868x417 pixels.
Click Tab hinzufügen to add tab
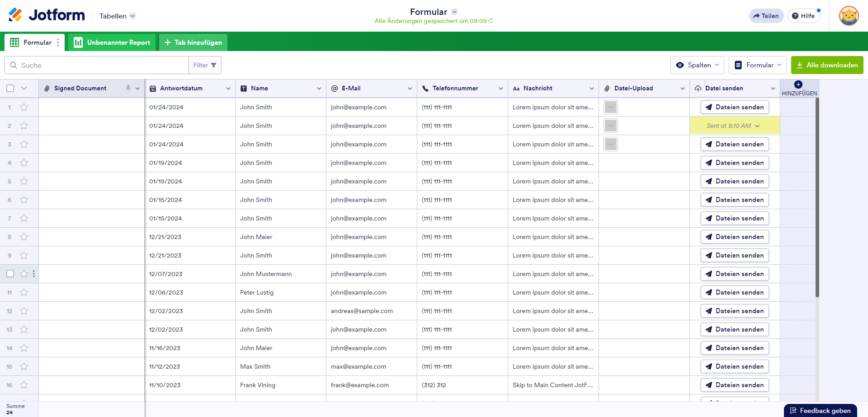(193, 42)
